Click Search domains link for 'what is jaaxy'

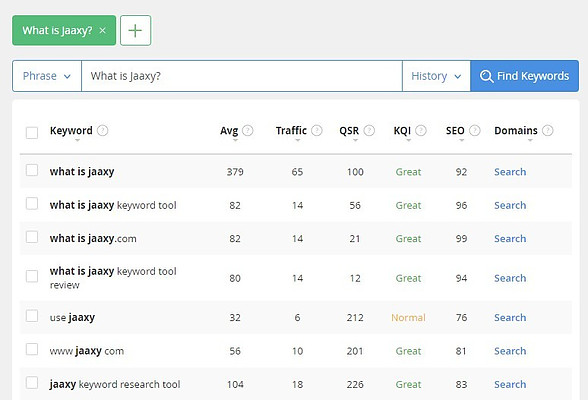pos(510,172)
